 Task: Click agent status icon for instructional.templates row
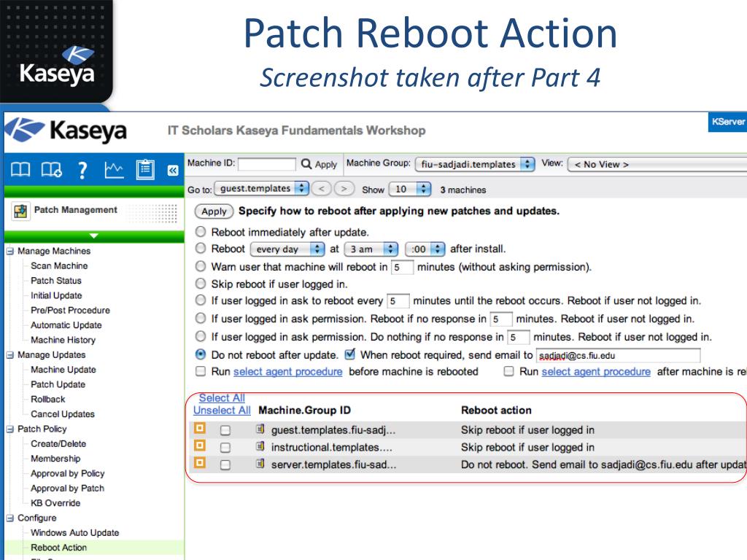(200, 446)
